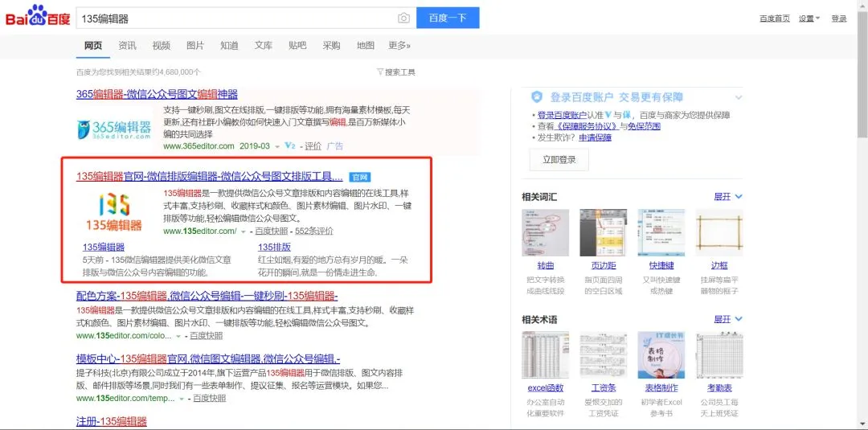868x430 pixels.
Task: Expand the 更多» tab options
Action: [x=399, y=46]
